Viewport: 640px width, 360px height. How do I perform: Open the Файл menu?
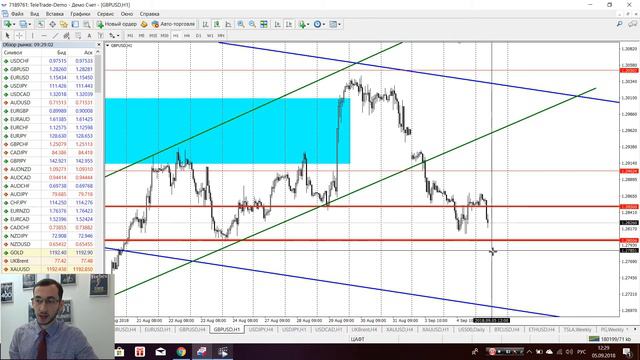tap(17, 14)
